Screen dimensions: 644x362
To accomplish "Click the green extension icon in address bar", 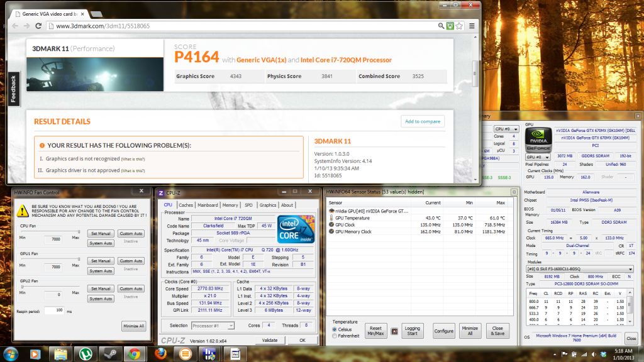I will pyautogui.click(x=450, y=26).
